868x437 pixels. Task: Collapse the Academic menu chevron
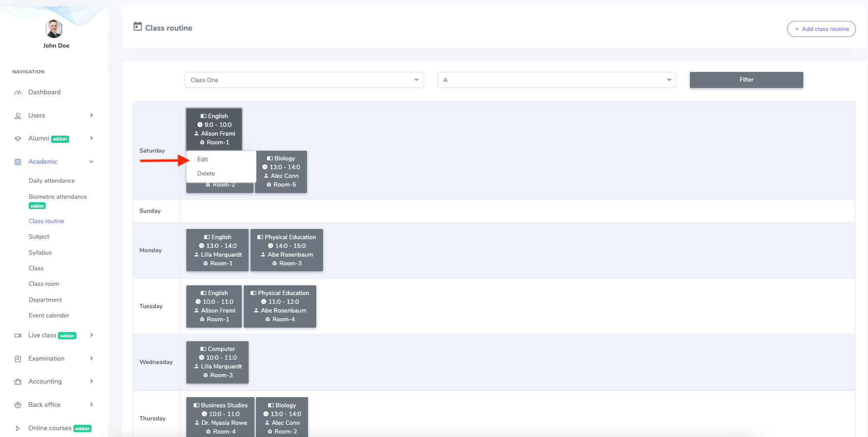pos(91,162)
